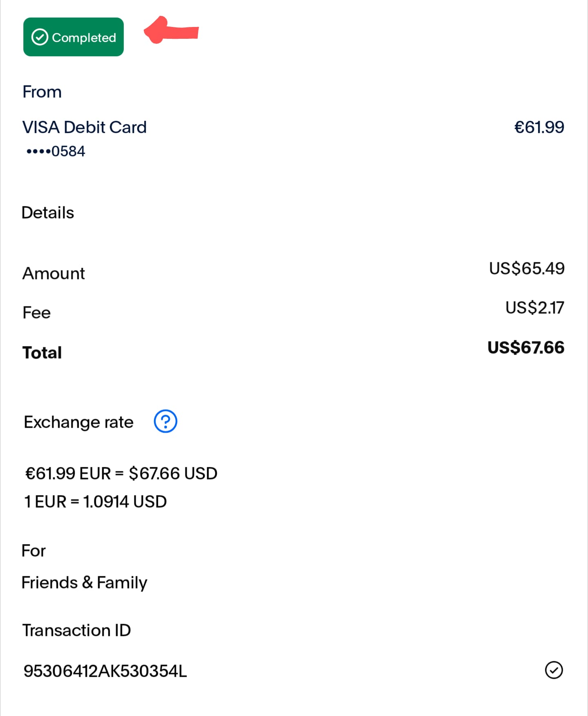The image size is (588, 716).
Task: Select the VISA Debit Card funding source
Action: click(85, 127)
